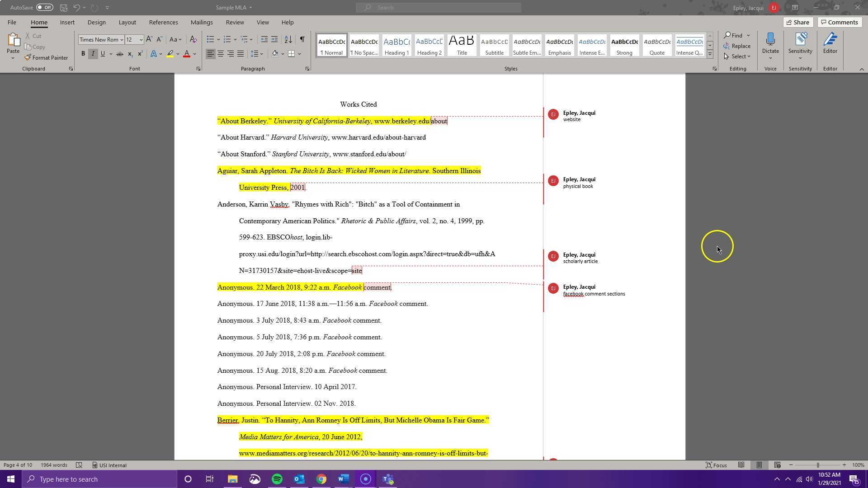Open Spotify from the taskbar

click(x=277, y=479)
